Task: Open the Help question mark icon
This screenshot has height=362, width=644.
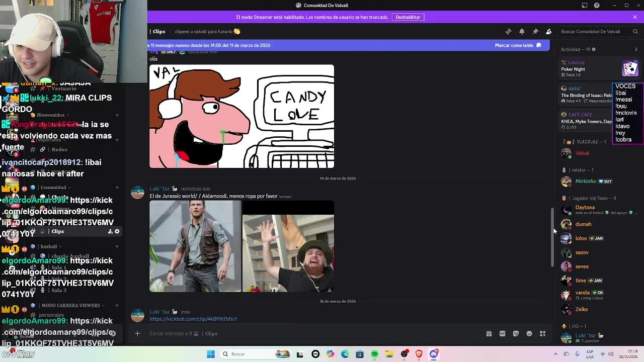Action: click(597, 6)
